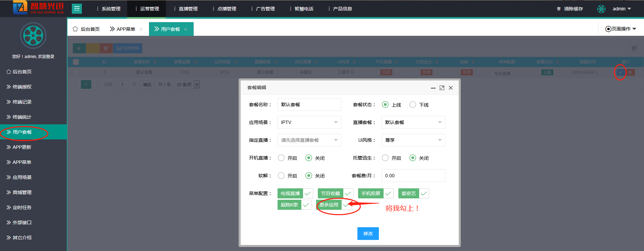Enable 开机直播 by selecting 开启

coord(281,158)
